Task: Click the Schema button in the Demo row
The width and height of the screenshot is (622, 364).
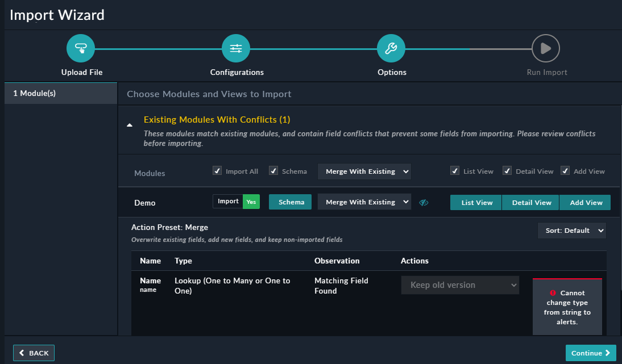Action: (290, 202)
